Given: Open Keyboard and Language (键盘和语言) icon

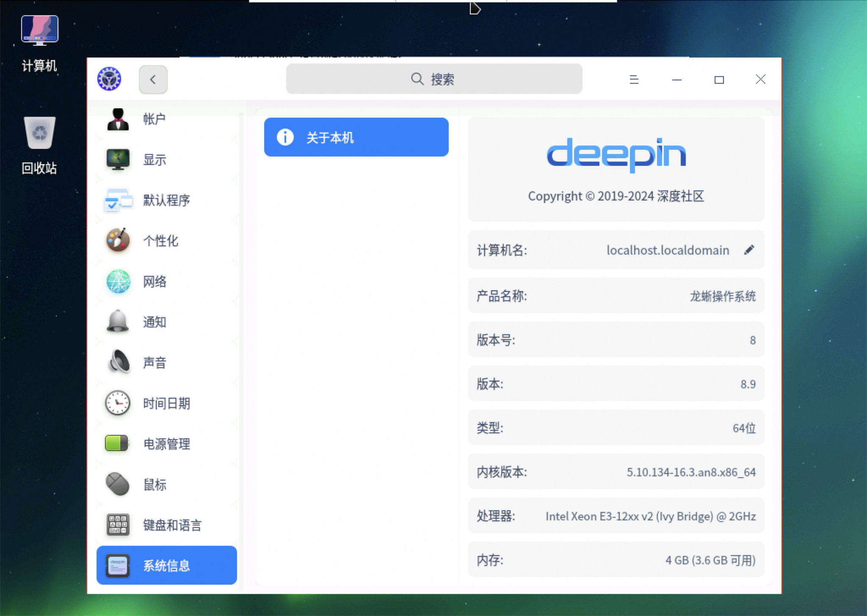Looking at the screenshot, I should click(118, 525).
